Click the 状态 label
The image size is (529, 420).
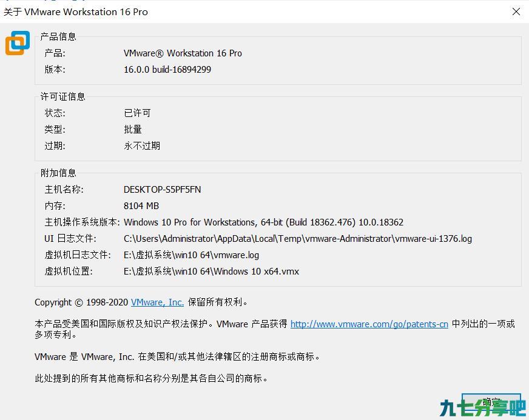coord(55,113)
